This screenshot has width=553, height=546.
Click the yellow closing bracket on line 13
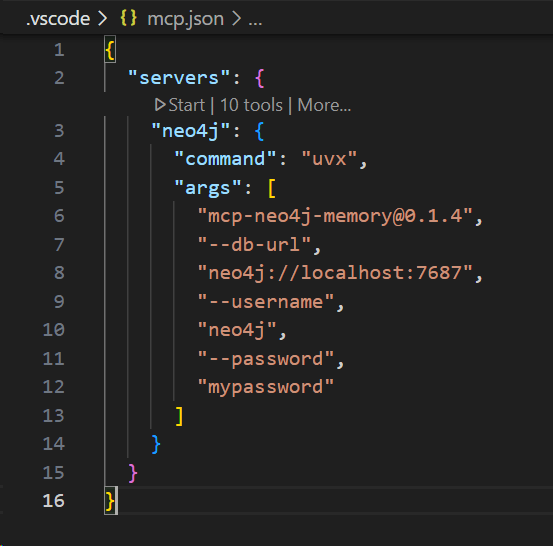coord(179,416)
